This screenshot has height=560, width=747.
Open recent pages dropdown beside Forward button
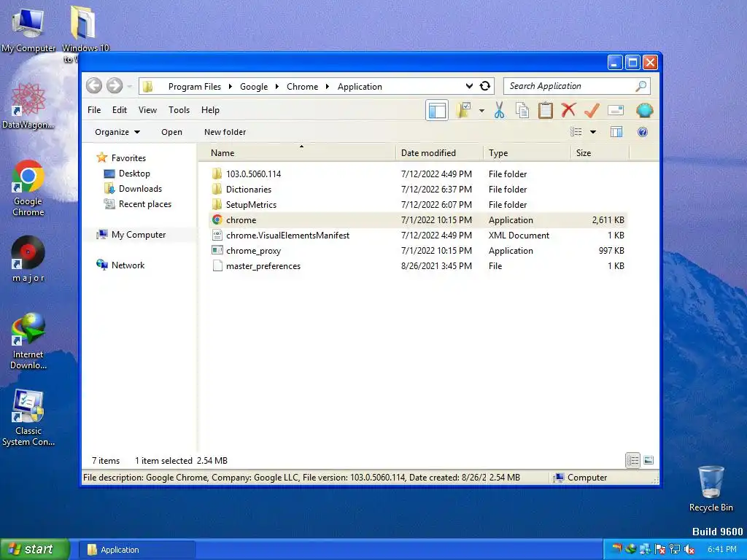pos(129,86)
